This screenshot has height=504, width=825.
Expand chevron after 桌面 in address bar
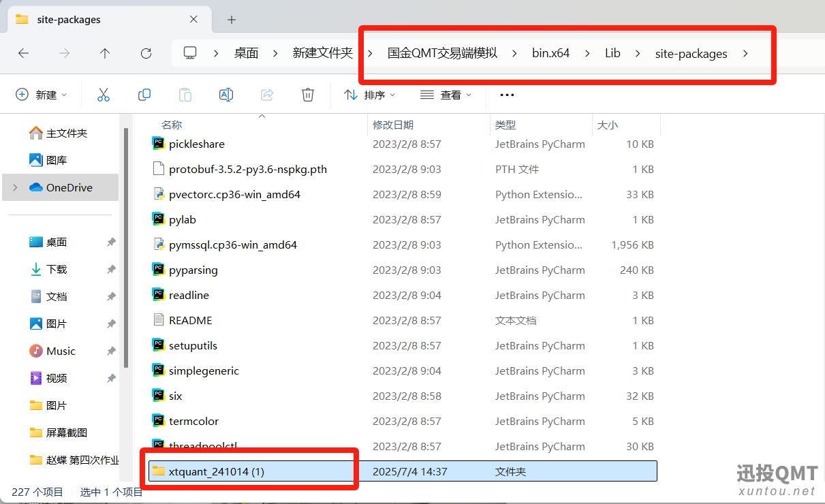[x=276, y=53]
